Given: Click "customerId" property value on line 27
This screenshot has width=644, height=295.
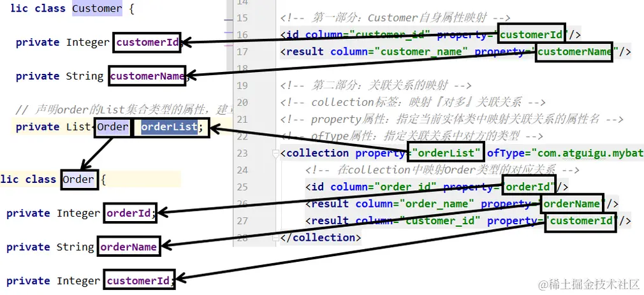Looking at the screenshot, I should [582, 220].
